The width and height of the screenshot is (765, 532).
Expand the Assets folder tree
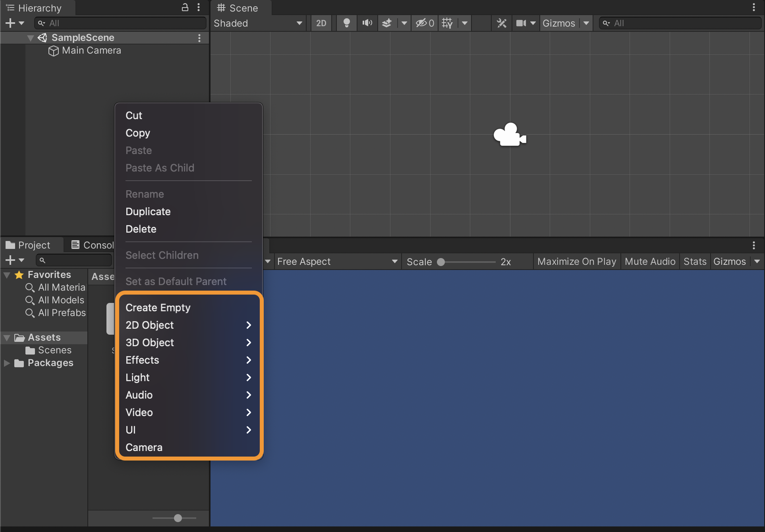[x=8, y=337]
